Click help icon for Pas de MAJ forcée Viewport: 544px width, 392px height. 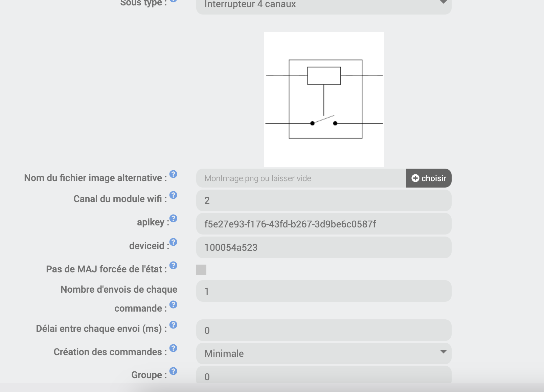(173, 265)
